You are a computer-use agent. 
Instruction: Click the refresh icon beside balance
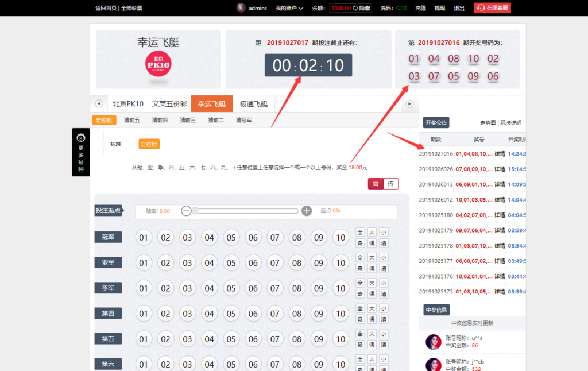(x=355, y=9)
